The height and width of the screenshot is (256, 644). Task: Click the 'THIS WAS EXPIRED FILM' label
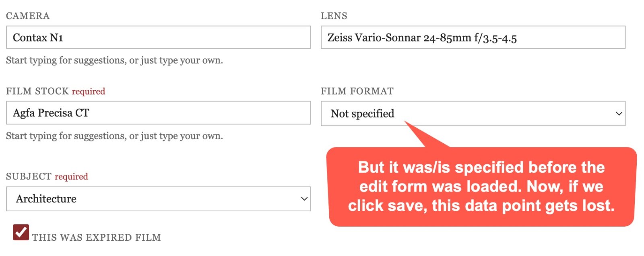(97, 237)
